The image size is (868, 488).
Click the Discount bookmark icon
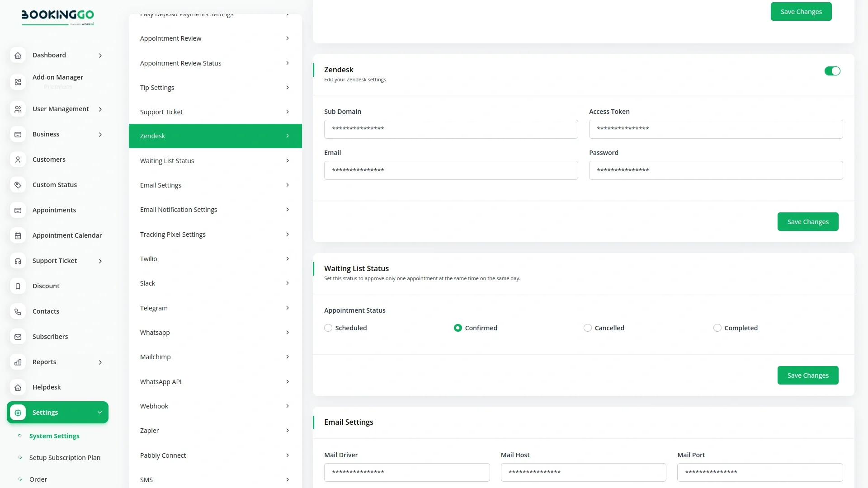point(18,286)
